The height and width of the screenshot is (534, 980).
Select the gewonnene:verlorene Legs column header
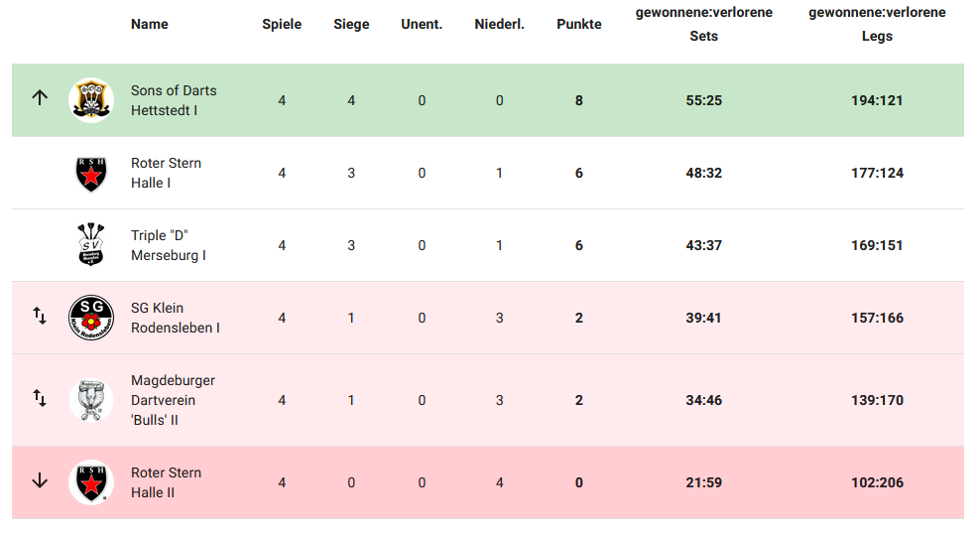[877, 25]
